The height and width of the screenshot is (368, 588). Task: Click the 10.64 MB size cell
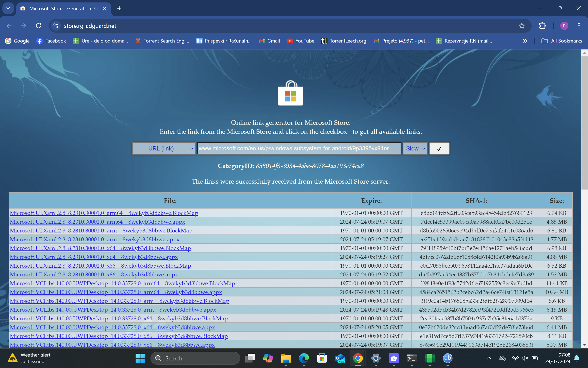point(557,292)
